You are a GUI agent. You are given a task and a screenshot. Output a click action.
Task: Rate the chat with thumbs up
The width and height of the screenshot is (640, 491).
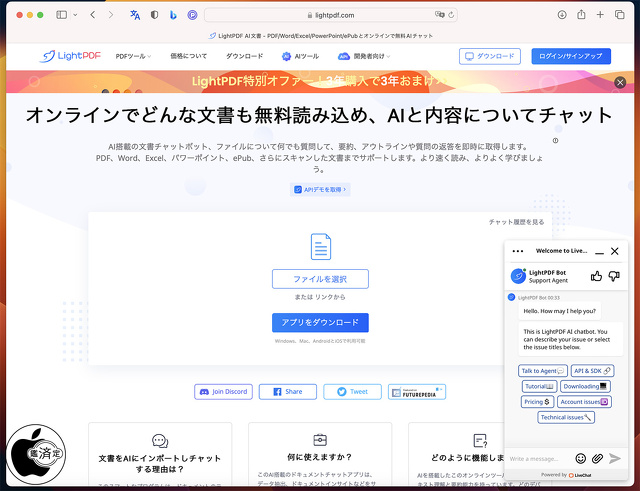(x=596, y=276)
